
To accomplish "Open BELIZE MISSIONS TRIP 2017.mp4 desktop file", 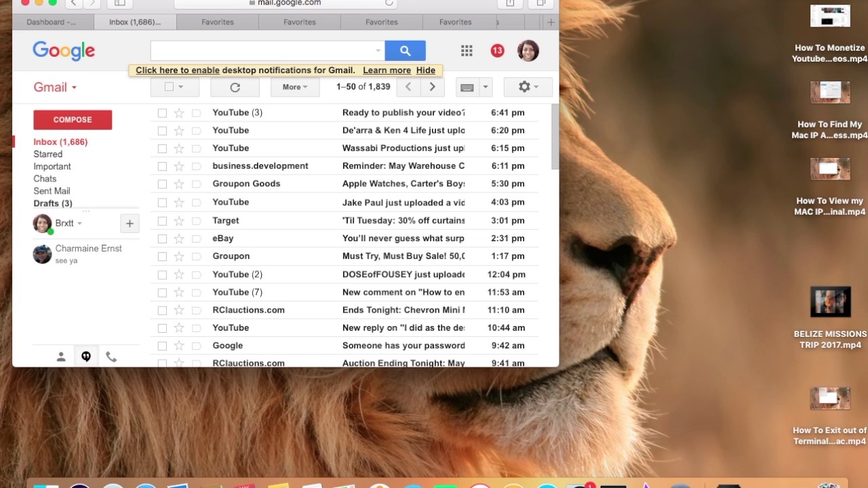I will click(x=830, y=319).
